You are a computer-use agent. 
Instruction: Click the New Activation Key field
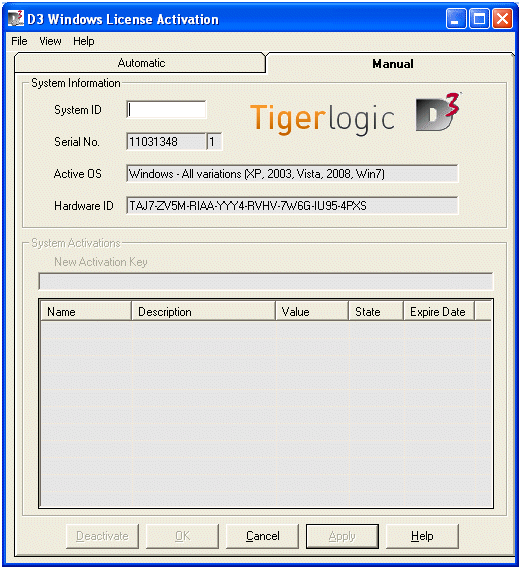266,282
